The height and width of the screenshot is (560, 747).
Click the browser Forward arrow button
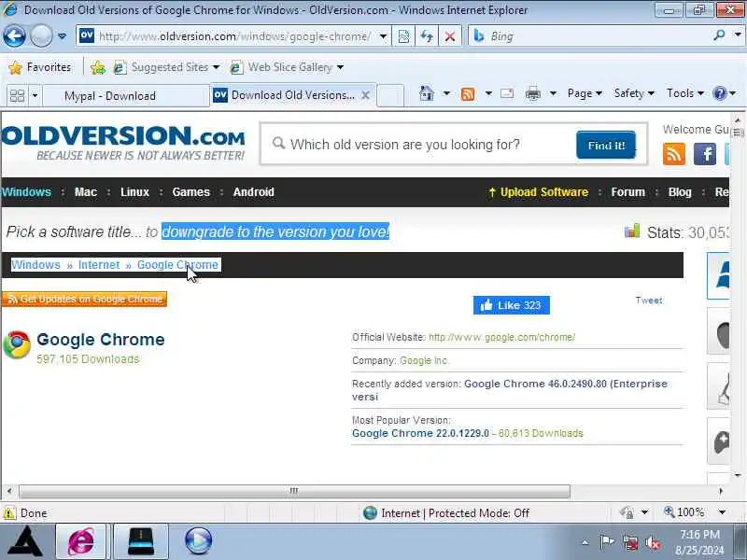pos(41,36)
